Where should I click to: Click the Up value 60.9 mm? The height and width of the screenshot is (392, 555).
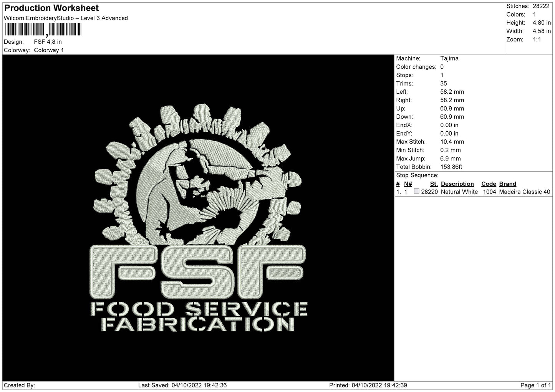(x=452, y=108)
